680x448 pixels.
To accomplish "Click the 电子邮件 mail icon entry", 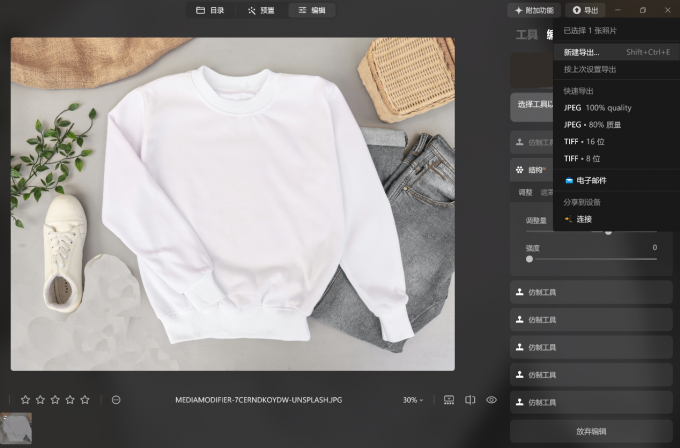I will [x=586, y=180].
